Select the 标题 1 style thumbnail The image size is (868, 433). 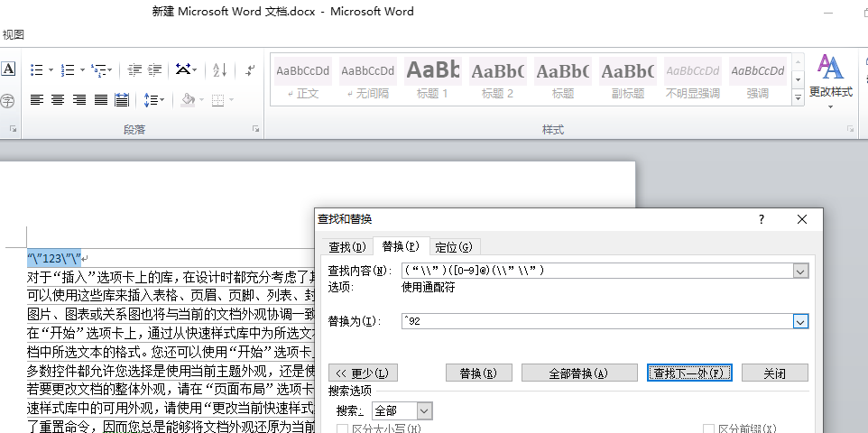point(432,78)
